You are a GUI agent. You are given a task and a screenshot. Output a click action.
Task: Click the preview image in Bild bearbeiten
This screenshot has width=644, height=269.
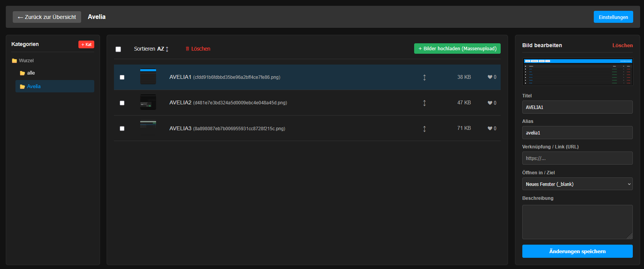(577, 72)
